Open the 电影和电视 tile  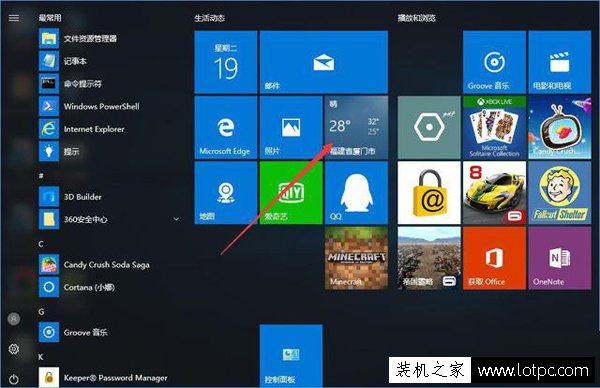pos(560,62)
